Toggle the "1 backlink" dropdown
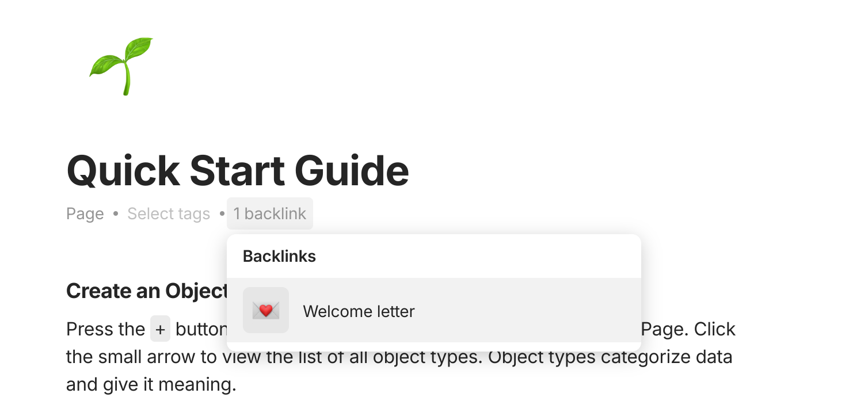Image resolution: width=868 pixels, height=420 pixels. coord(269,214)
